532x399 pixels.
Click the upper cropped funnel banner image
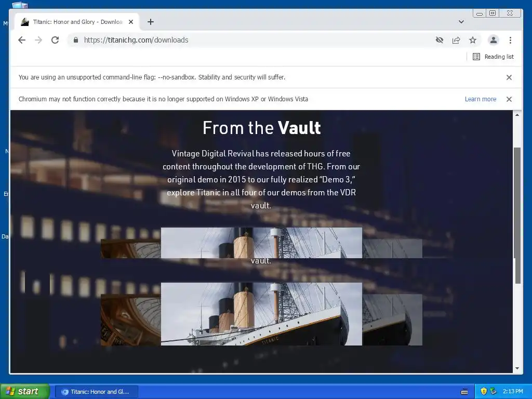(x=261, y=243)
